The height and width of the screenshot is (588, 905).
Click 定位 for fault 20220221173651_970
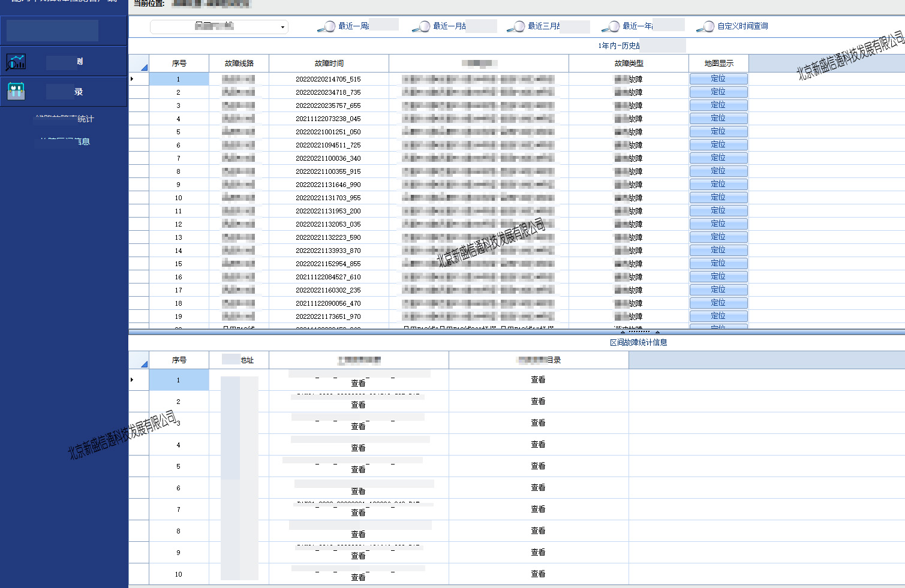pyautogui.click(x=718, y=316)
